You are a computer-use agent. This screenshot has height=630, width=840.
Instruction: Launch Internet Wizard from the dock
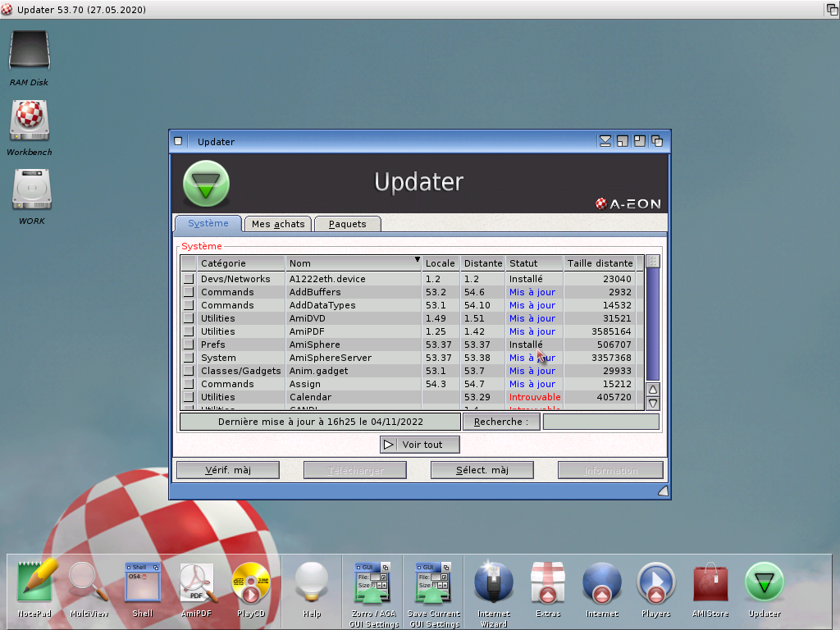pos(493,582)
